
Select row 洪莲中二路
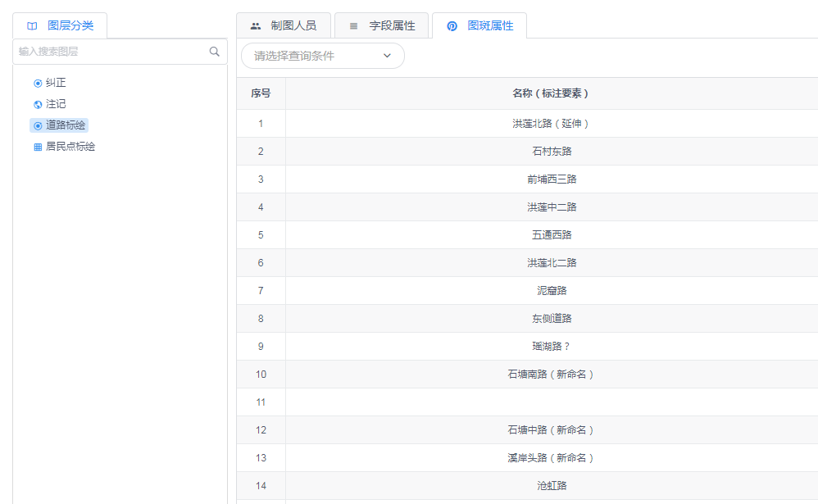(527, 207)
